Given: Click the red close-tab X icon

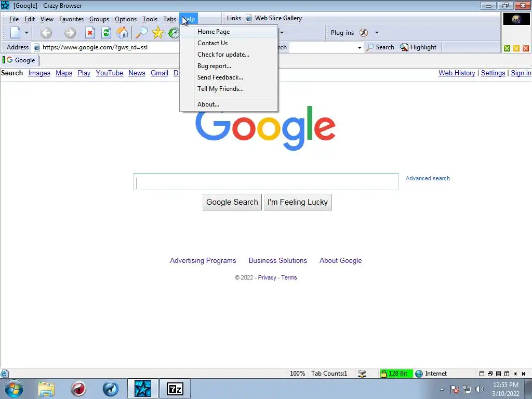Looking at the screenshot, I should (526, 48).
